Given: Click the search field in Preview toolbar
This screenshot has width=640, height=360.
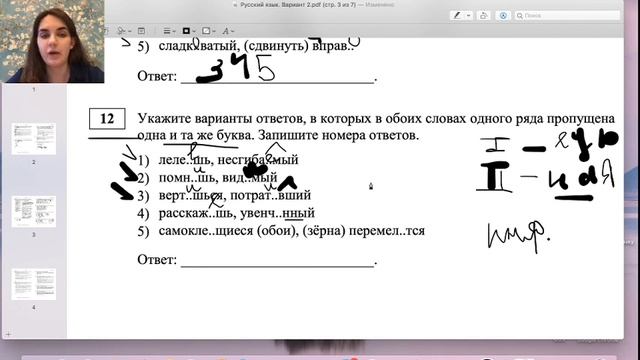Looking at the screenshot, I should 567,16.
